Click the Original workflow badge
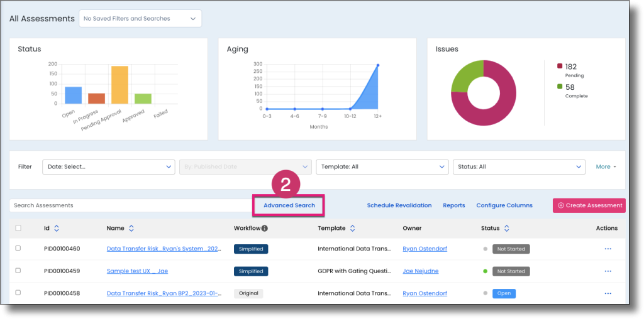Screen dimensions: 644x319 (x=248, y=293)
